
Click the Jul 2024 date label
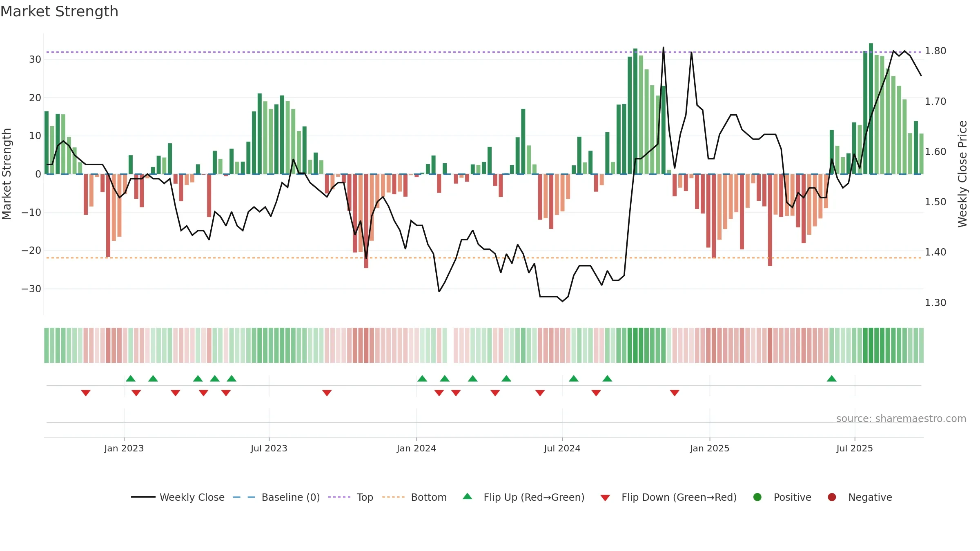(562, 448)
